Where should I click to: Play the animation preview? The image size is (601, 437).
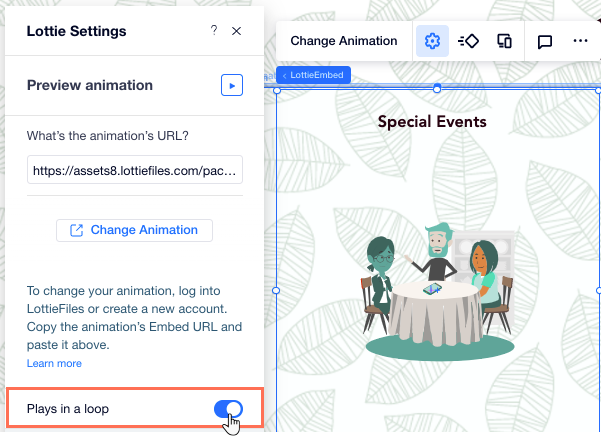point(232,85)
